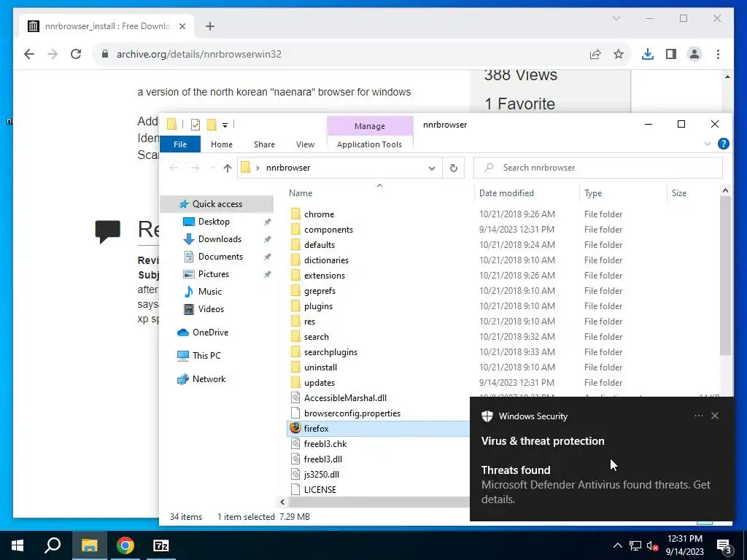Open the Windows Start menu
The width and height of the screenshot is (747, 560).
point(18,545)
